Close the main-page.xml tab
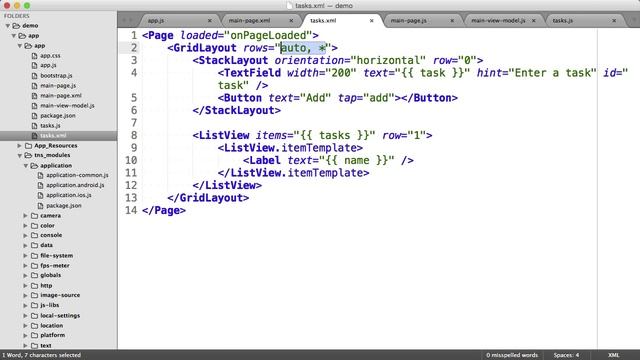The width and height of the screenshot is (640, 360). point(291,20)
